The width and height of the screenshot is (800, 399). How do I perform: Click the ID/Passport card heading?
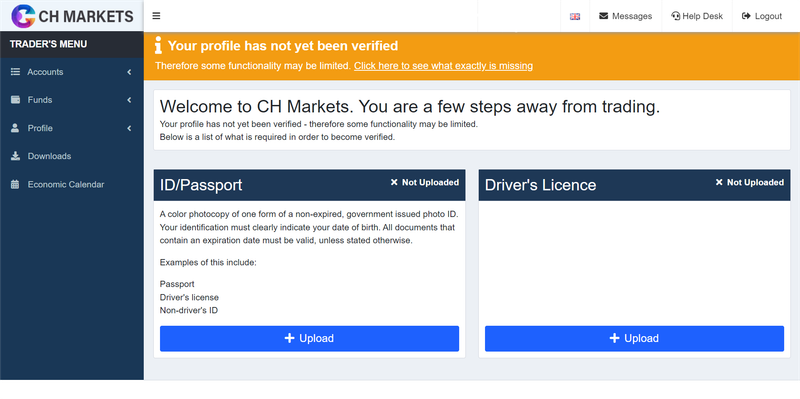tap(201, 185)
